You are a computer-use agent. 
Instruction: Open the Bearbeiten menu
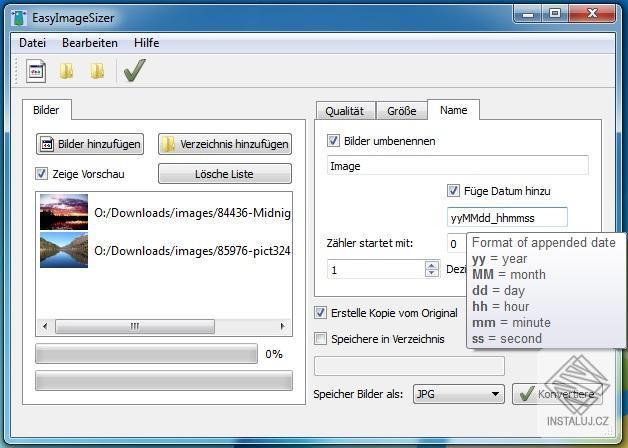tap(90, 43)
